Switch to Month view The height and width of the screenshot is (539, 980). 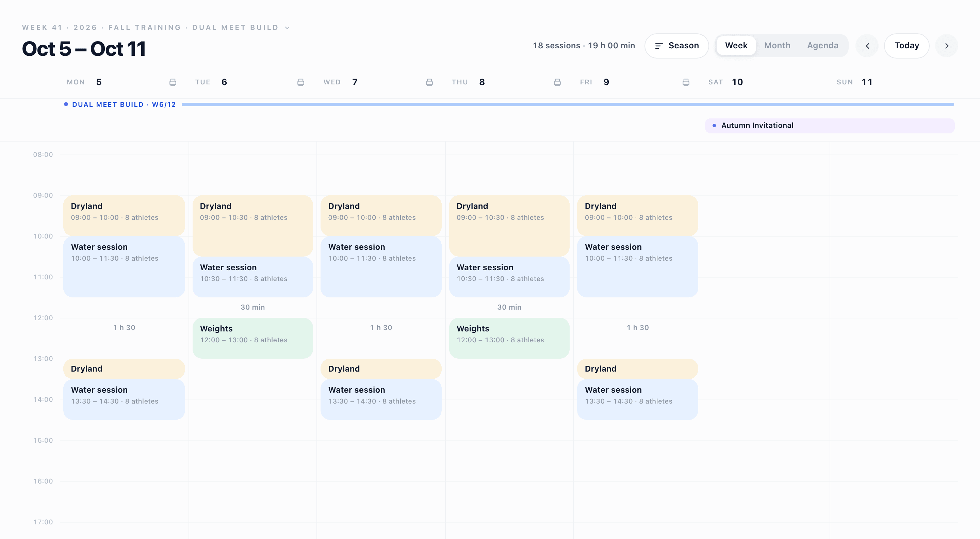pyautogui.click(x=777, y=46)
